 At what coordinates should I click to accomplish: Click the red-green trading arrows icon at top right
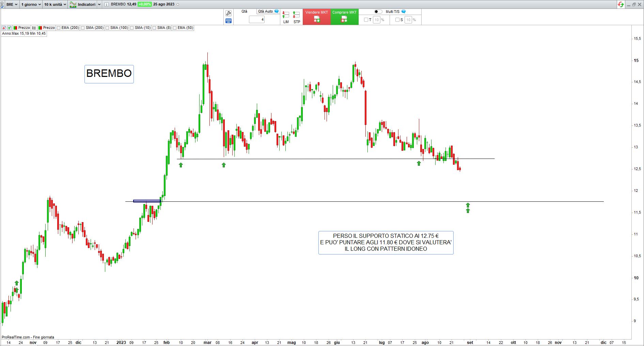[x=621, y=4]
